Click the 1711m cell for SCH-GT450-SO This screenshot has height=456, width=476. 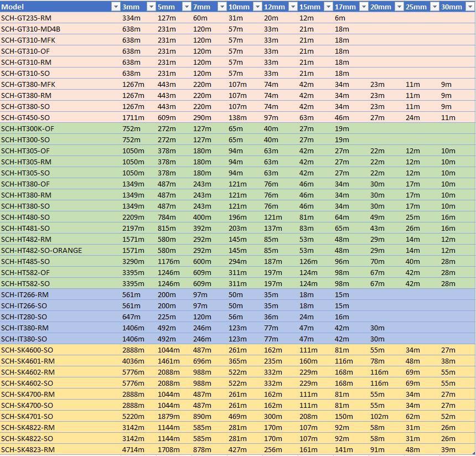click(133, 117)
